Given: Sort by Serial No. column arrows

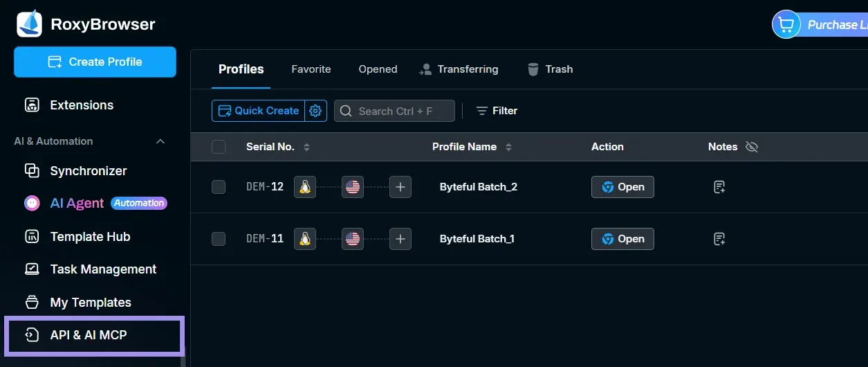Looking at the screenshot, I should (x=307, y=147).
